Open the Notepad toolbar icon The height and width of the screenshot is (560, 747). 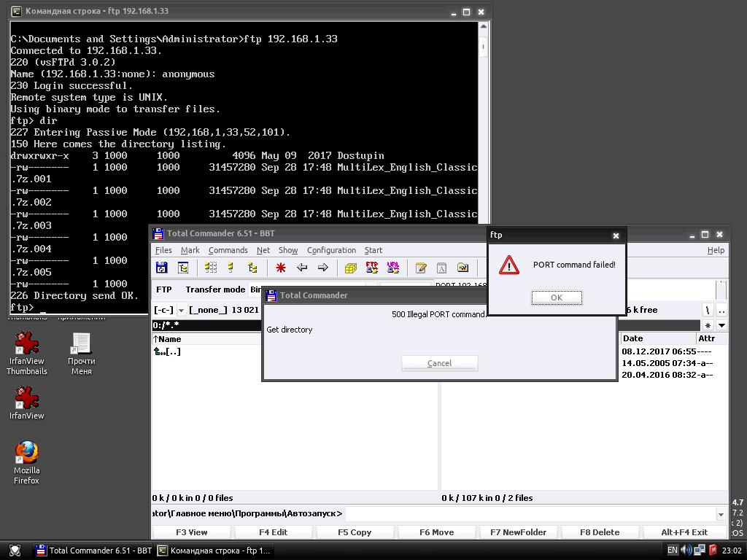tap(421, 268)
